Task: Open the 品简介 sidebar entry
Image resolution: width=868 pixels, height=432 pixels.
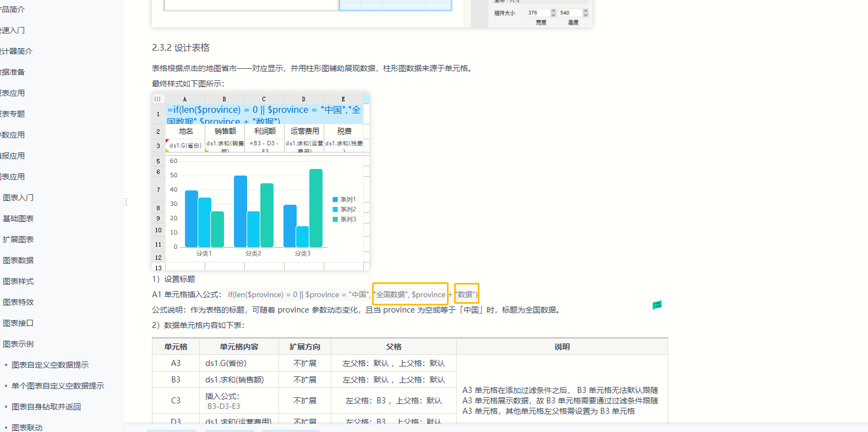Action: click(x=12, y=9)
